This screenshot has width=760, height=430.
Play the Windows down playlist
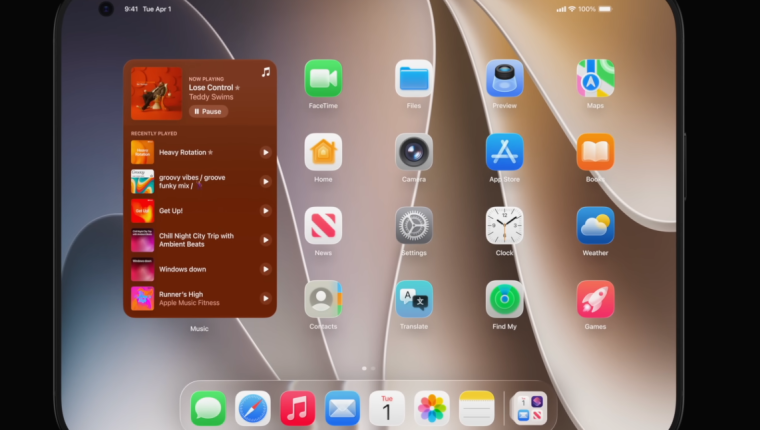tap(266, 269)
